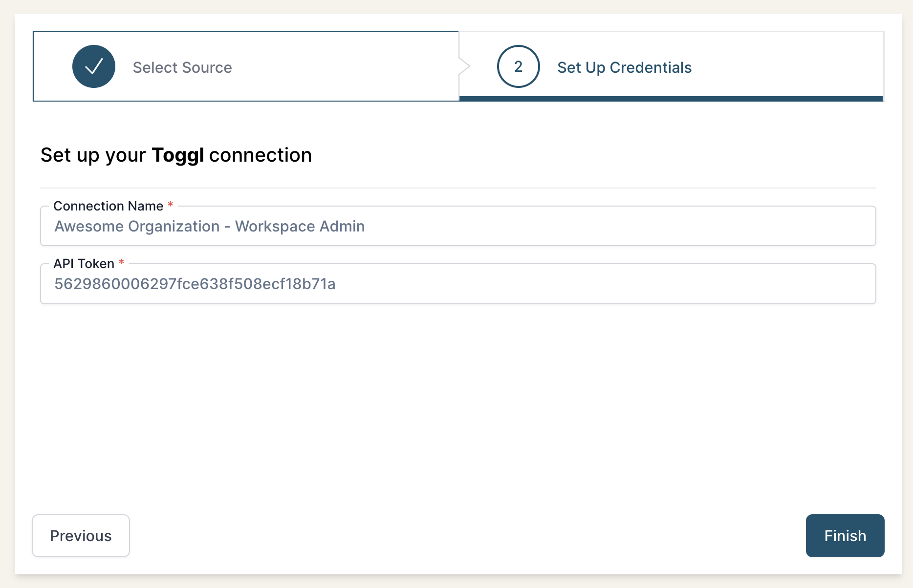Click the chevron arrow between wizard steps
Viewport: 913px width, 588px height.
click(463, 66)
